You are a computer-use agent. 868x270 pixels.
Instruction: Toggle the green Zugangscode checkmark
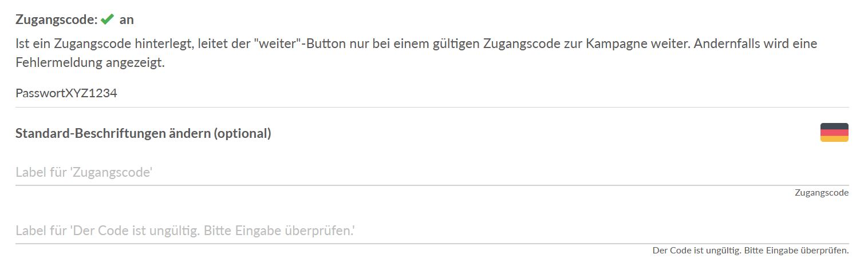tap(107, 19)
